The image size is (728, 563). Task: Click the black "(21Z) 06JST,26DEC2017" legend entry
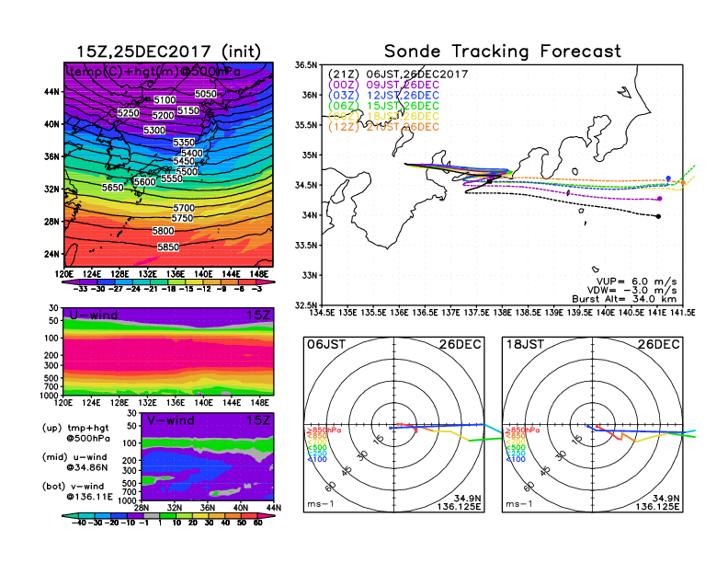point(398,75)
